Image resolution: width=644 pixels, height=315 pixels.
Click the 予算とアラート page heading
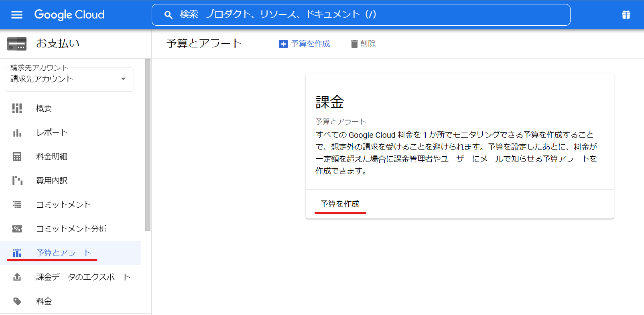point(204,43)
